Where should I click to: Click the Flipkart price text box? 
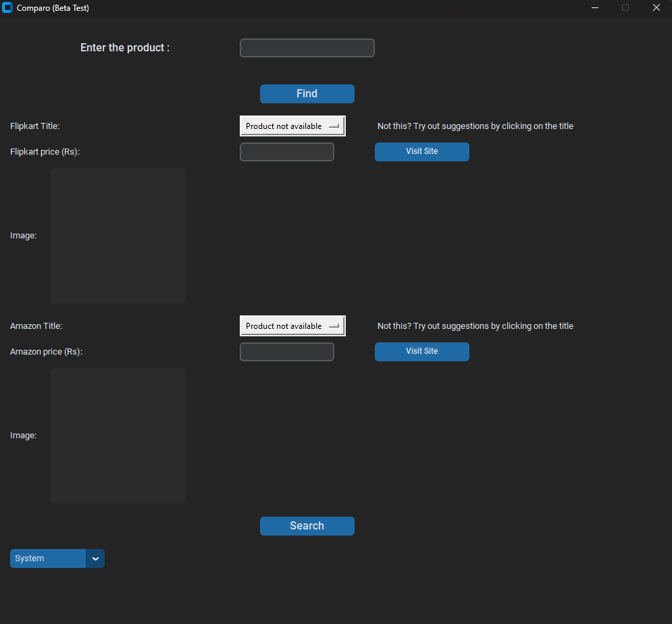(x=286, y=152)
